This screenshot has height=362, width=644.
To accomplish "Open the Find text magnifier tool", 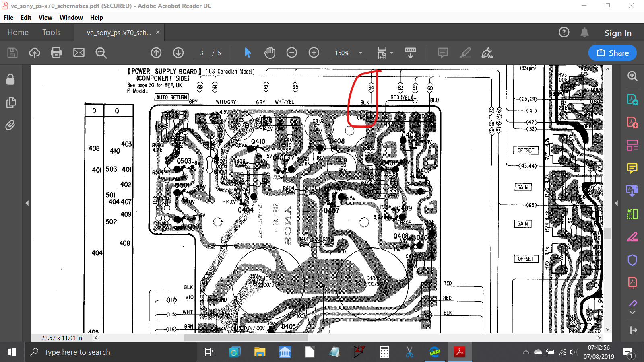I will click(x=101, y=53).
